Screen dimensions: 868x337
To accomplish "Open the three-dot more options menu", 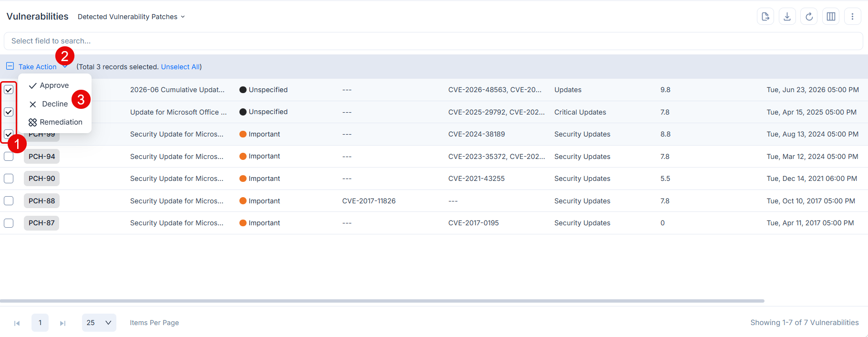I will point(852,16).
